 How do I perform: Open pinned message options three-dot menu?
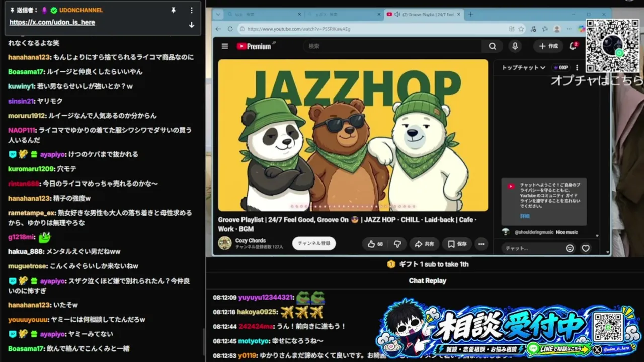191,10
